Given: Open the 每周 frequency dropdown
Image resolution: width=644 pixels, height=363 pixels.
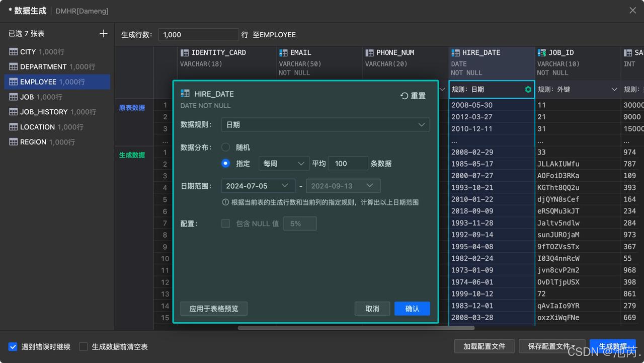Looking at the screenshot, I should [x=284, y=163].
